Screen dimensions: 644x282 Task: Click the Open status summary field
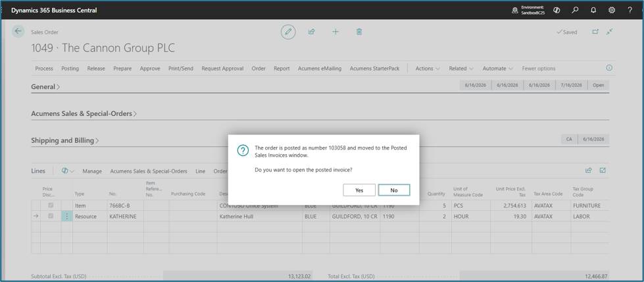tap(599, 85)
